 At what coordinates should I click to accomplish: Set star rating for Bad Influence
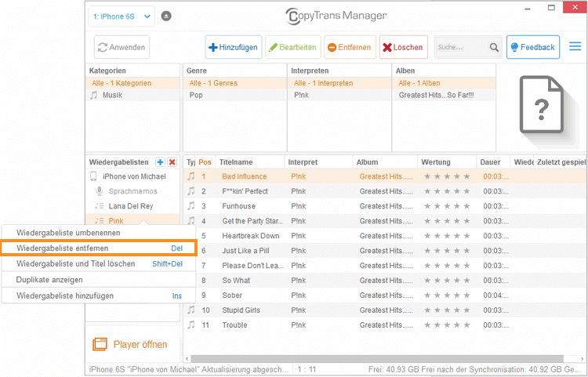coord(447,176)
